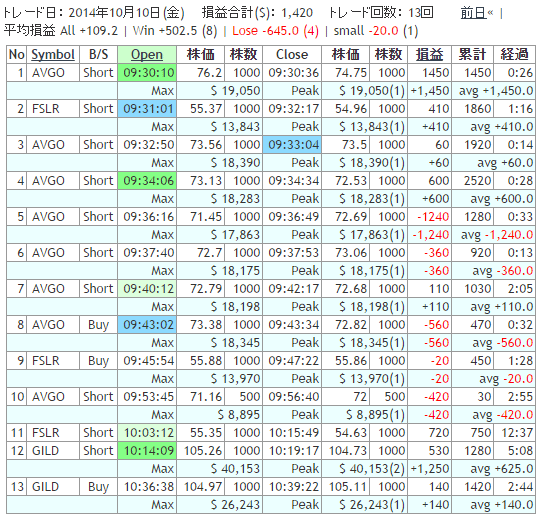The width and height of the screenshot is (538, 517).
Task: Click cumulative total 2520 cell
Action: point(473,180)
